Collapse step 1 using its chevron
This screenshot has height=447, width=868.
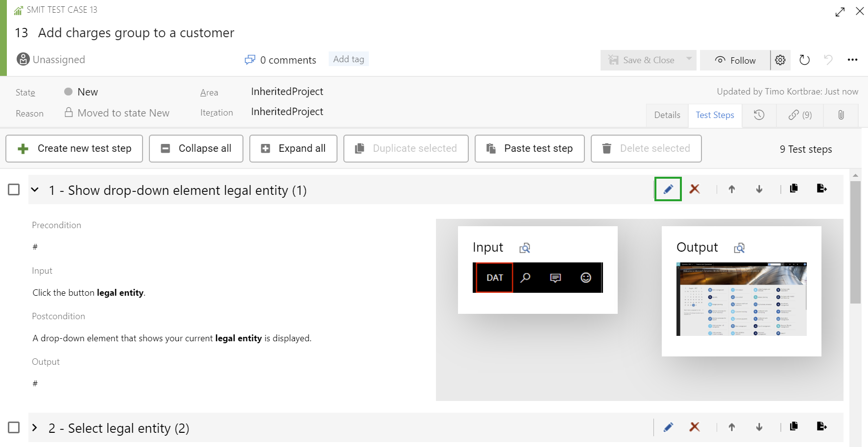35,189
